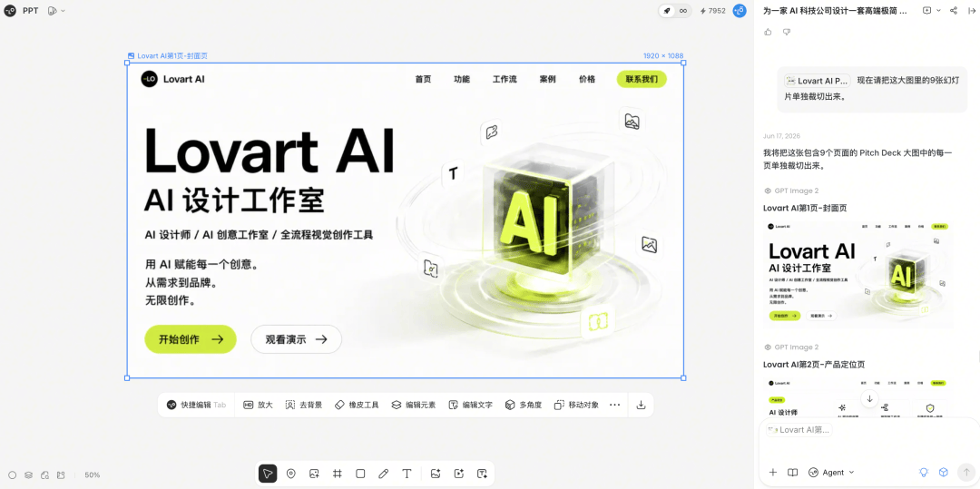Click the chat title 为一家 AI 科技公司设计
The width and height of the screenshot is (980, 489).
coord(835,11)
